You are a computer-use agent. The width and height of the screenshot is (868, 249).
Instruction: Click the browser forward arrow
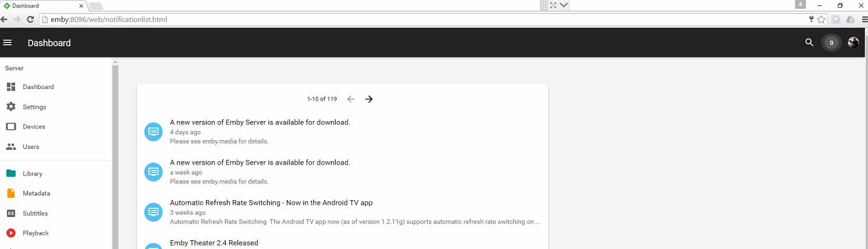17,19
